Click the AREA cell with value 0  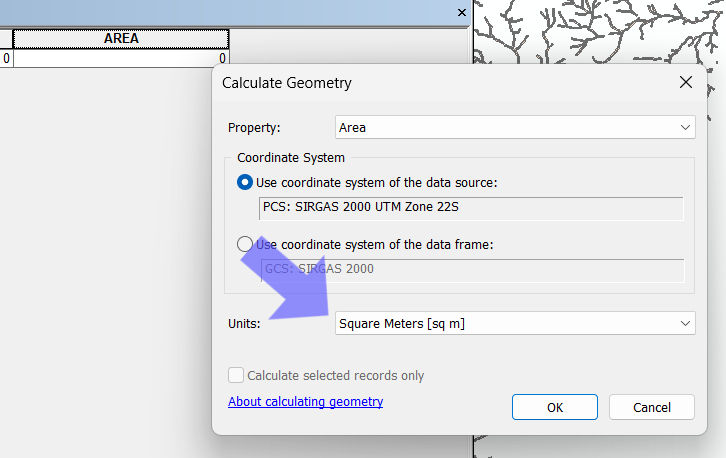click(120, 59)
